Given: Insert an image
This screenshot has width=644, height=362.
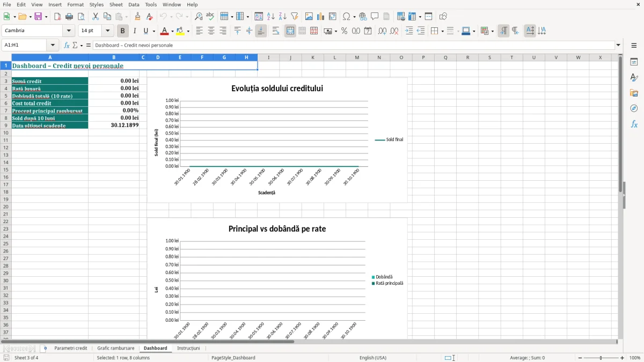Looking at the screenshot, I should point(309,17).
